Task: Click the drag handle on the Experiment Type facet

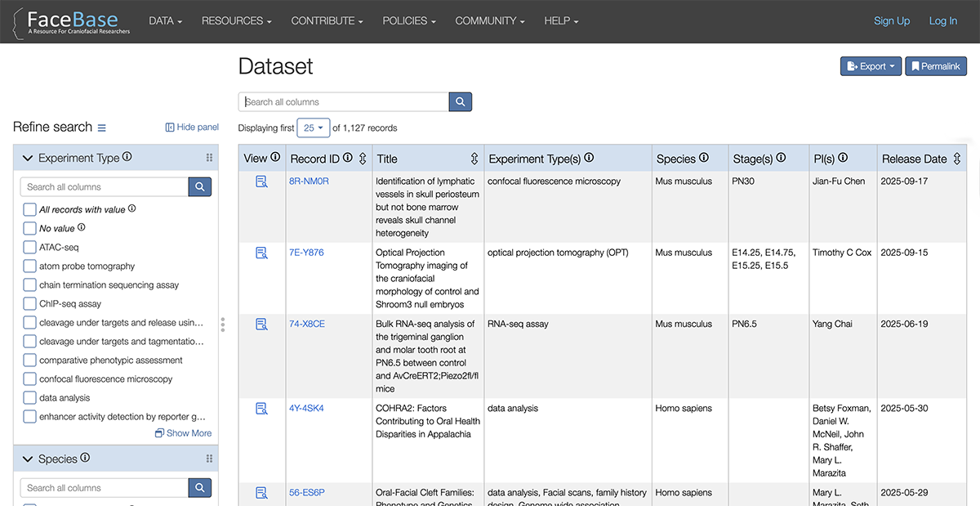Action: 211,157
